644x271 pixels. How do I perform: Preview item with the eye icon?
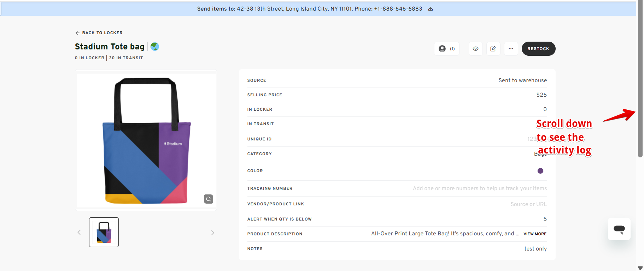tap(476, 49)
